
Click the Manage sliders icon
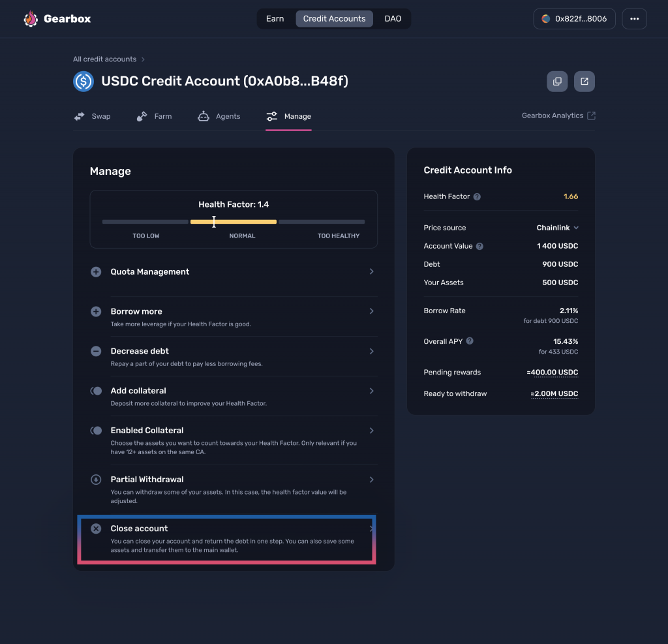click(272, 116)
